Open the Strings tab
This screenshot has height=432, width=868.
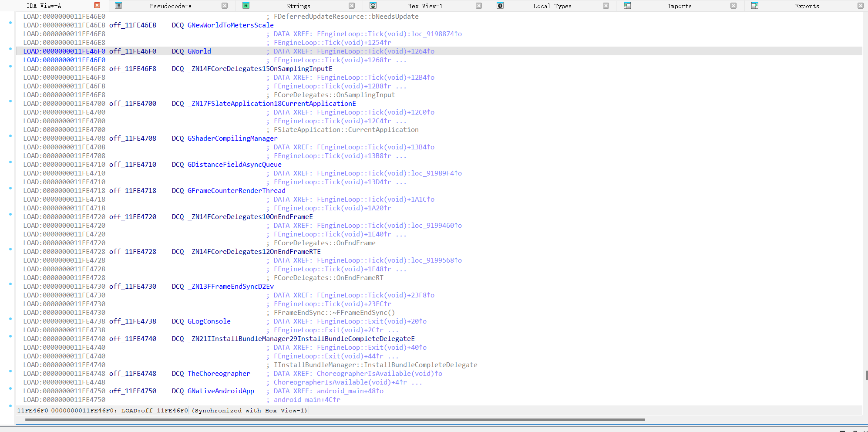298,6
